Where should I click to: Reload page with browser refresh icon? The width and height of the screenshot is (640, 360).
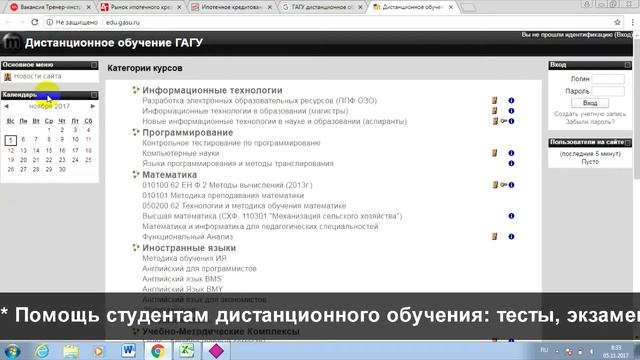[x=35, y=22]
